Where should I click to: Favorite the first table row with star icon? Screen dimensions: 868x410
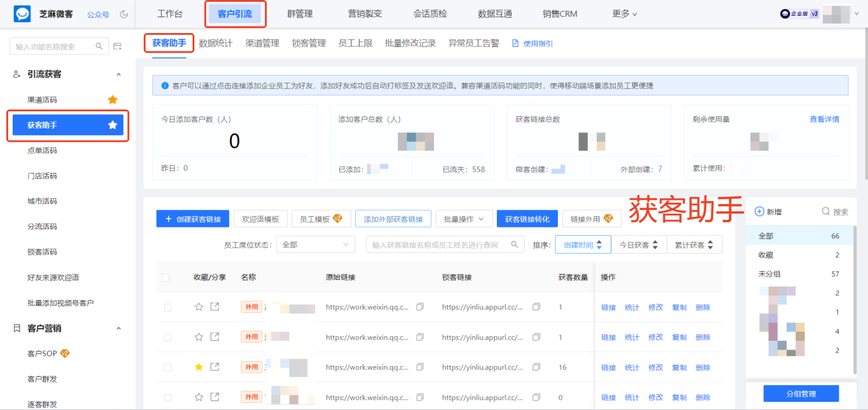click(x=199, y=307)
